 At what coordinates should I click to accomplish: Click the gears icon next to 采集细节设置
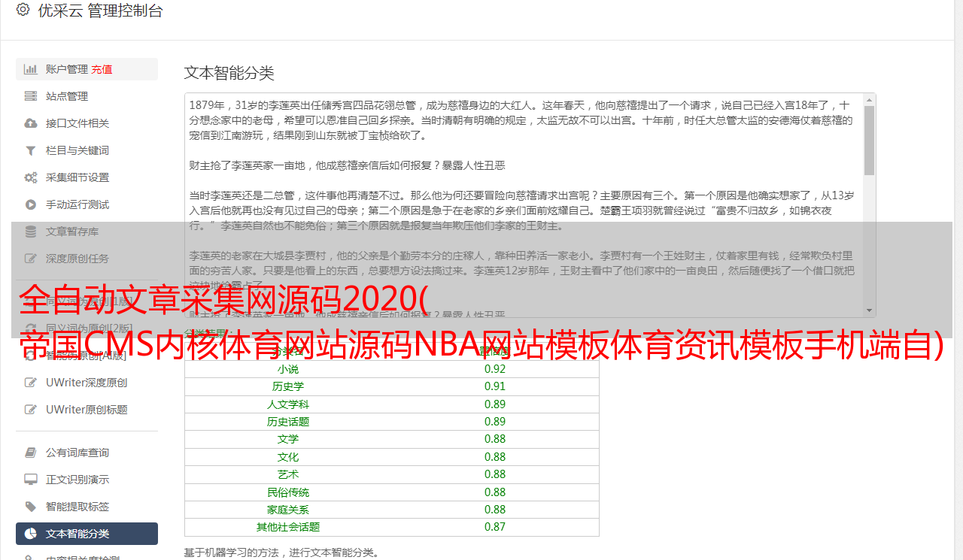point(31,177)
